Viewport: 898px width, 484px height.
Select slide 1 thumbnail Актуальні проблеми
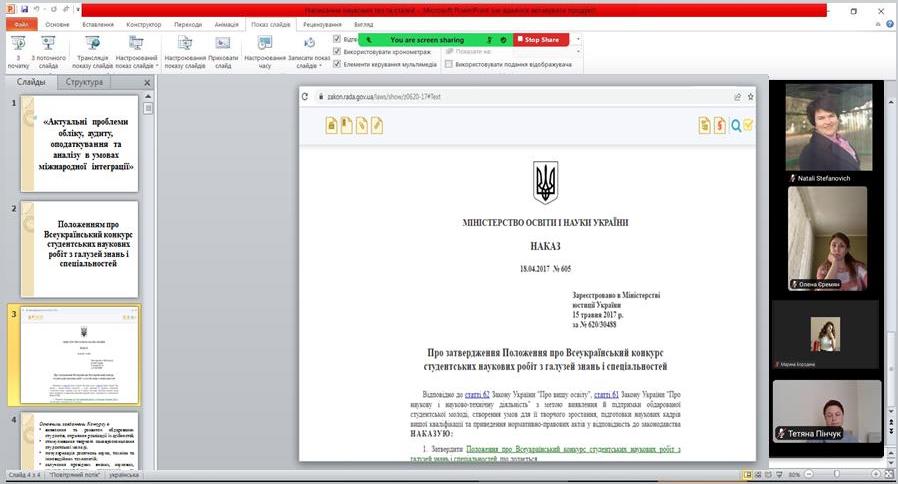tap(80, 143)
